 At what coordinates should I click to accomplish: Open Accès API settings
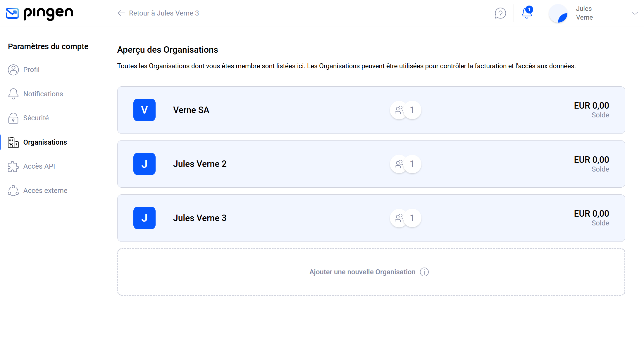[x=39, y=166]
